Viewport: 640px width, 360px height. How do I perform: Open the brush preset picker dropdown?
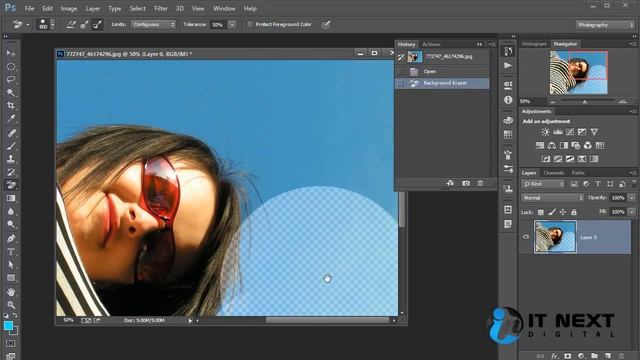point(52,24)
